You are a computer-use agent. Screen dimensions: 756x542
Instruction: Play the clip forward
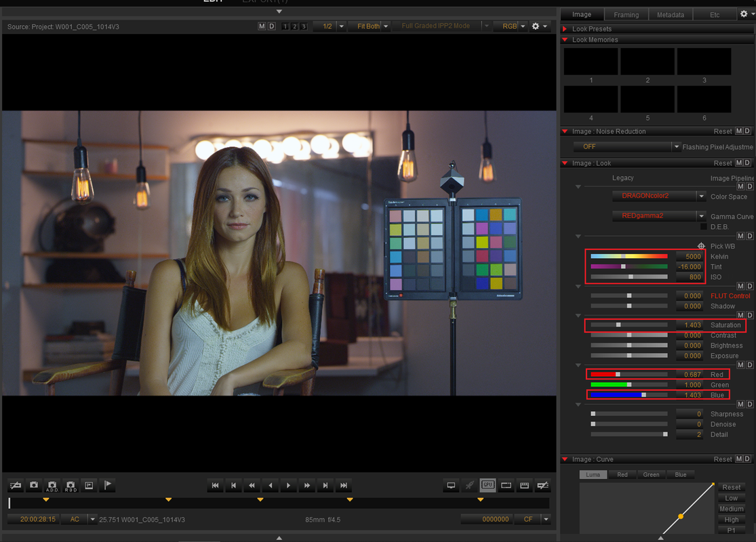pyautogui.click(x=288, y=485)
